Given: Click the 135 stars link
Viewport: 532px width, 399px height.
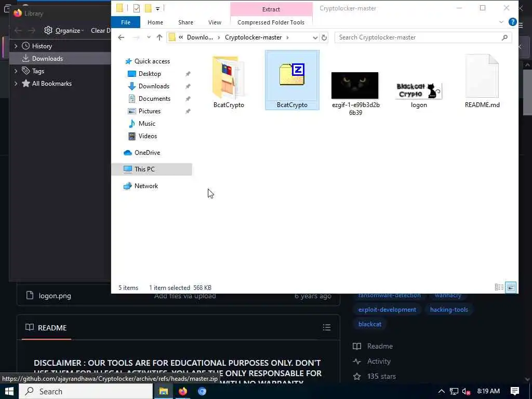Looking at the screenshot, I should click(381, 376).
